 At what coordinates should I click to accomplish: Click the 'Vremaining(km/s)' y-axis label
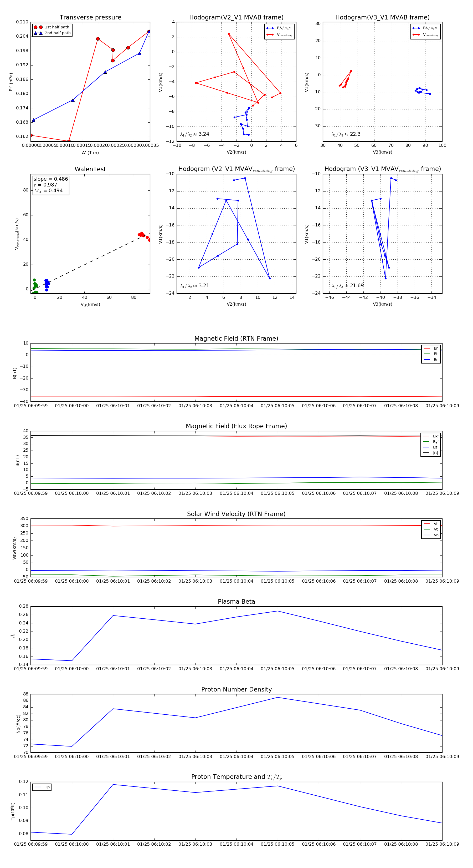tap(17, 234)
